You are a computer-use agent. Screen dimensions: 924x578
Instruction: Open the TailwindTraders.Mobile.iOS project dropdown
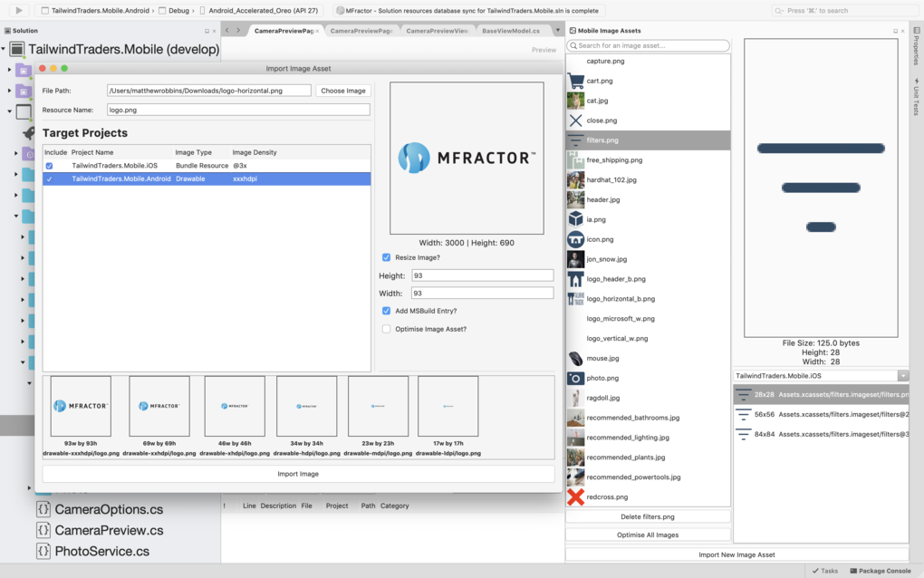821,376
